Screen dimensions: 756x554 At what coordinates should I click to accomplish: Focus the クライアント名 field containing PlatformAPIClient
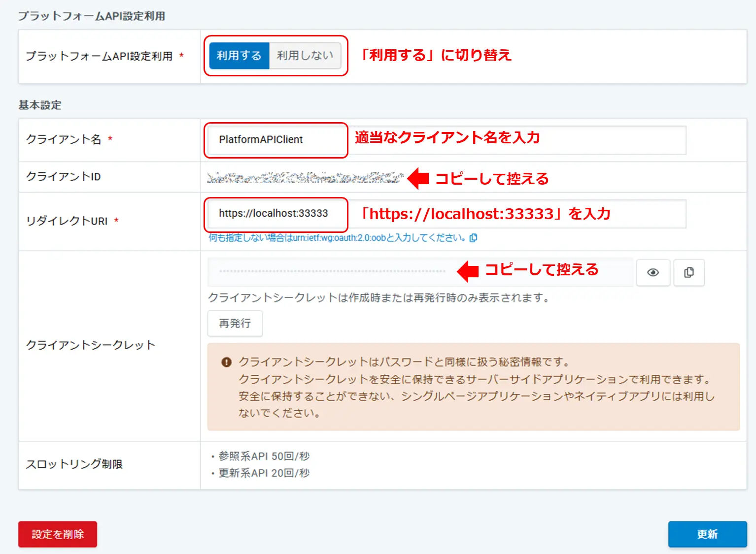click(275, 140)
